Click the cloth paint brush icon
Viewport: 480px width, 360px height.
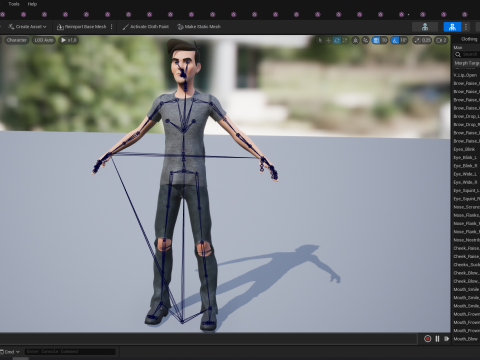click(x=125, y=27)
